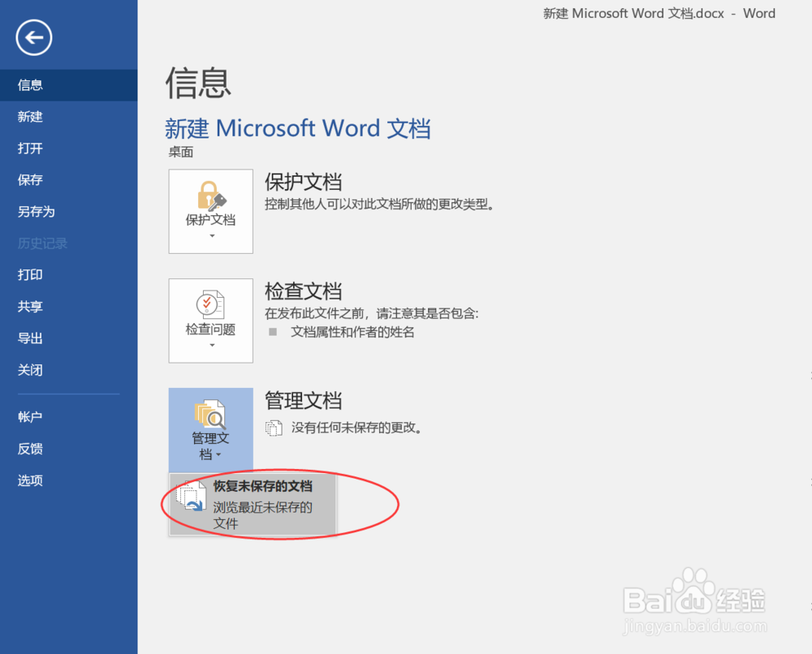This screenshot has height=654, width=812.
Task: Open the 共享 page
Action: coord(69,306)
